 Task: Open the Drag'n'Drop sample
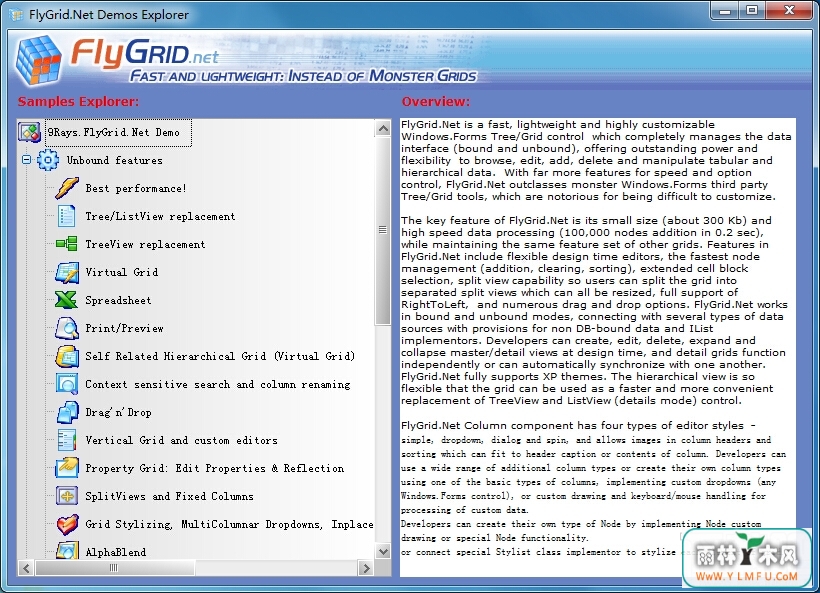coord(119,413)
